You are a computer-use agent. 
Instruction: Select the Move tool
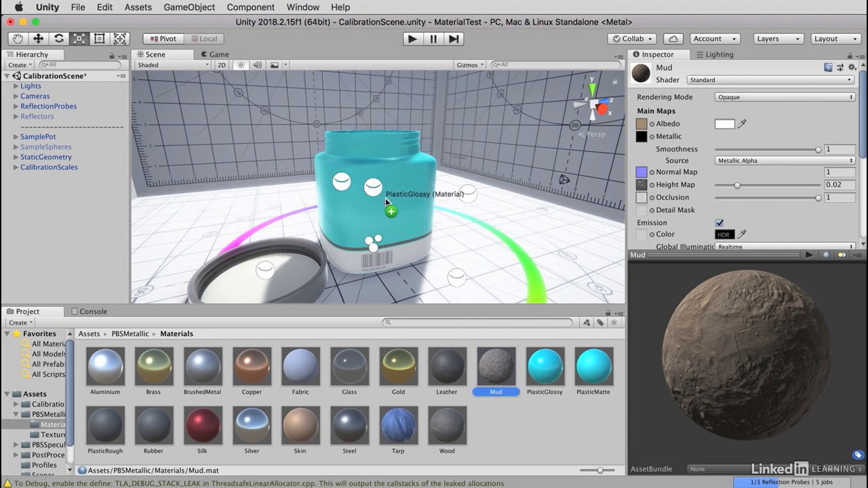[39, 39]
